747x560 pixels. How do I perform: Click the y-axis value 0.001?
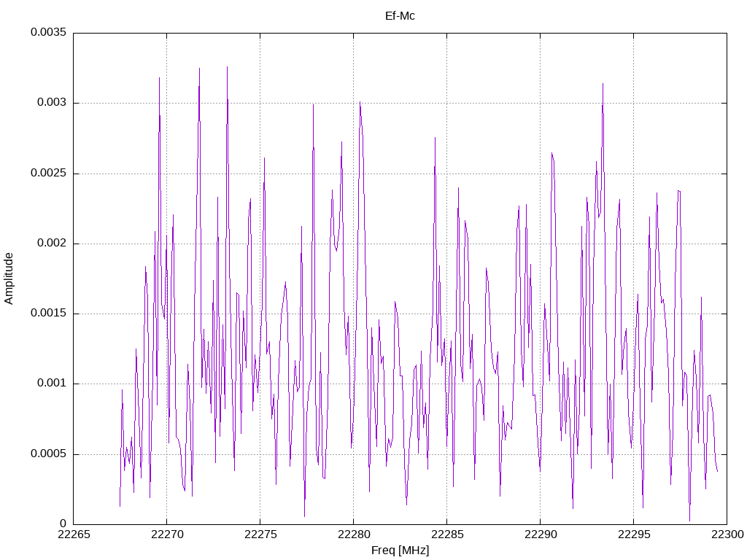pos(52,383)
